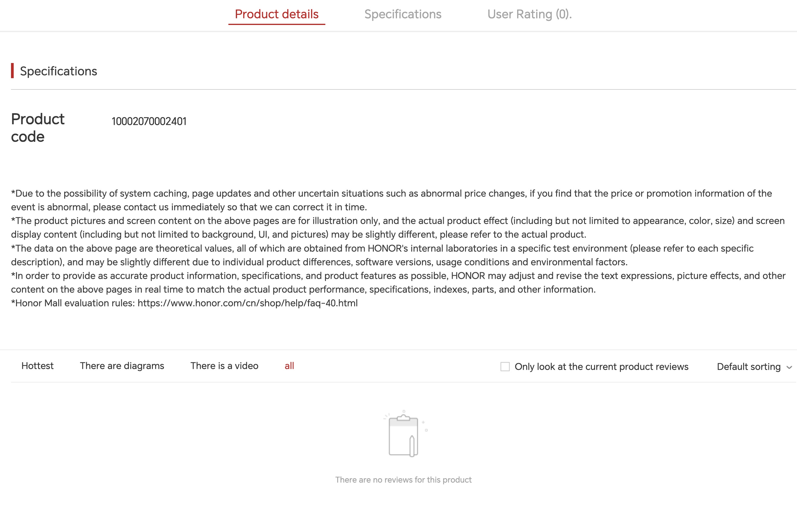Viewport: 797px width, 532px height.
Task: Expand the Default sorting dropdown
Action: pos(754,366)
